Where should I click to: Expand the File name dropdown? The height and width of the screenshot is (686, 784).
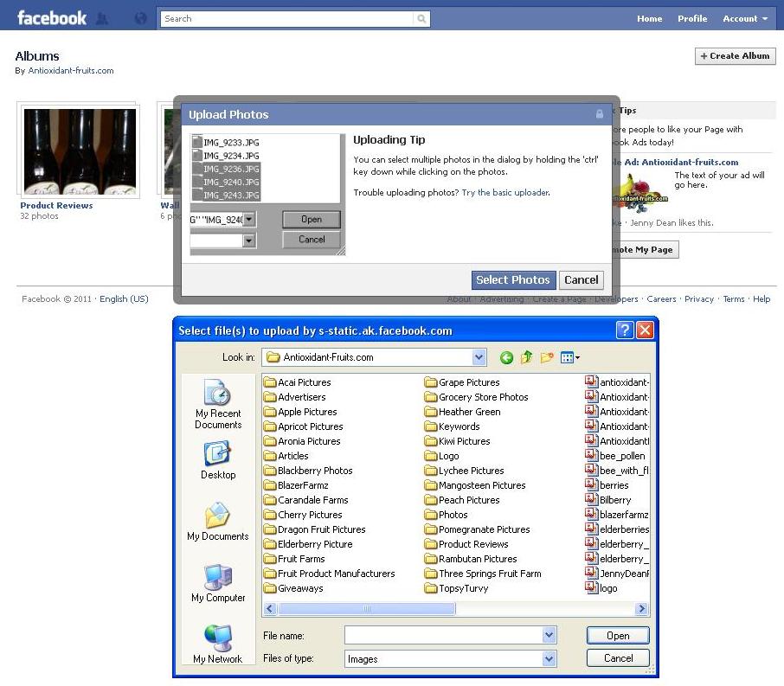pos(549,636)
